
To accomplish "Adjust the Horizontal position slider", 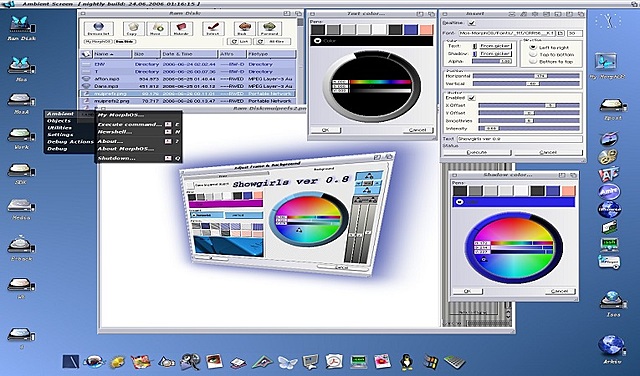I will [526, 76].
